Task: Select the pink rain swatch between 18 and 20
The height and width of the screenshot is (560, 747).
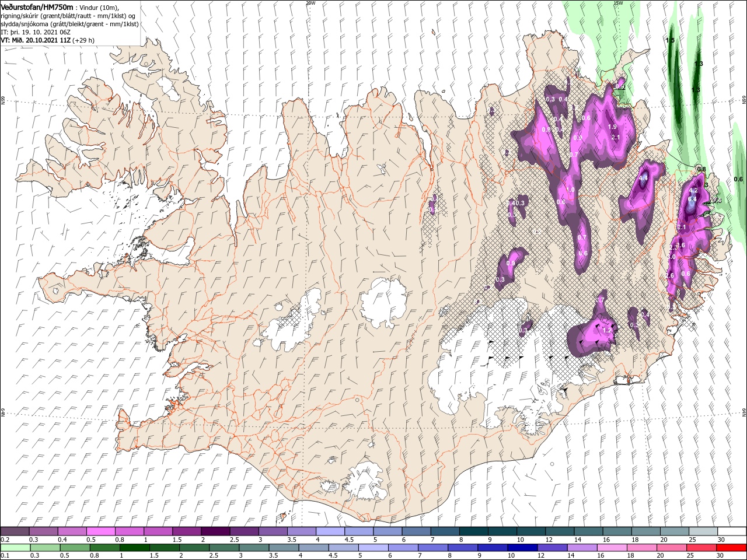Action: point(641,548)
